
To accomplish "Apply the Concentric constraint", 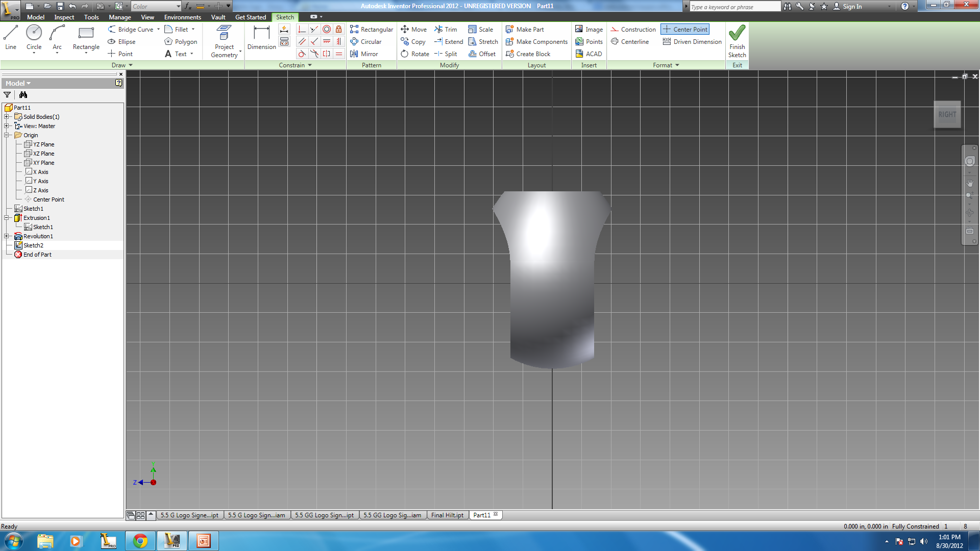I will click(326, 29).
